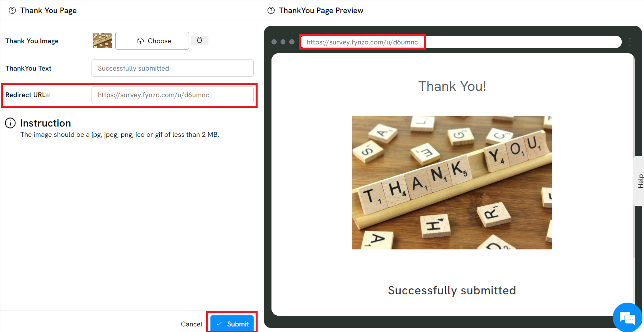The width and height of the screenshot is (644, 332).
Task: Click the Thank You Page help icon
Action: click(x=12, y=10)
